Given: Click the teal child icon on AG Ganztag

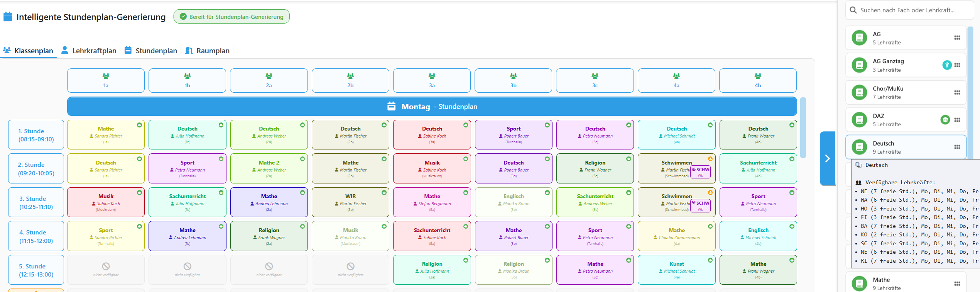Looking at the screenshot, I should pyautogui.click(x=947, y=65).
